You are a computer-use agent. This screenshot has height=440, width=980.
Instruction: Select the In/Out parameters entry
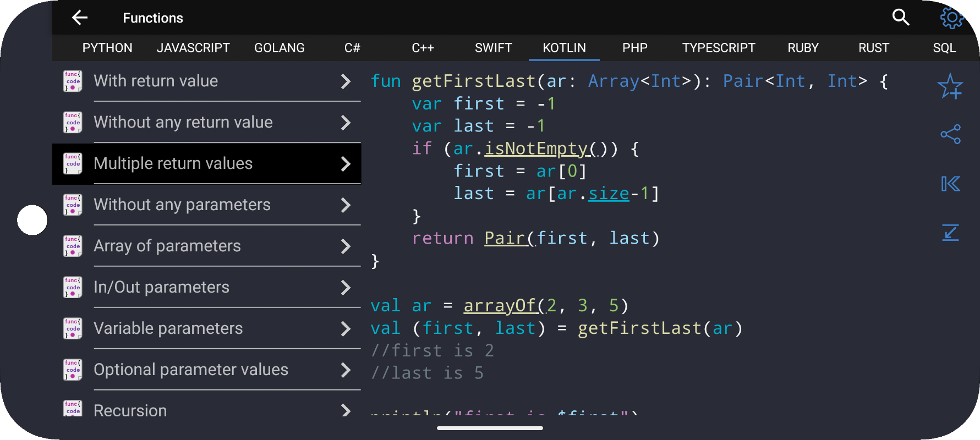[x=207, y=287]
